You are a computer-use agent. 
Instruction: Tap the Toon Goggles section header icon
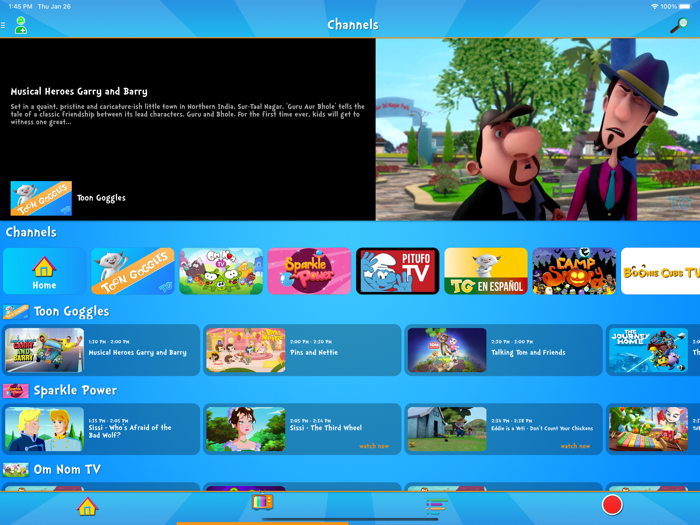(x=16, y=312)
